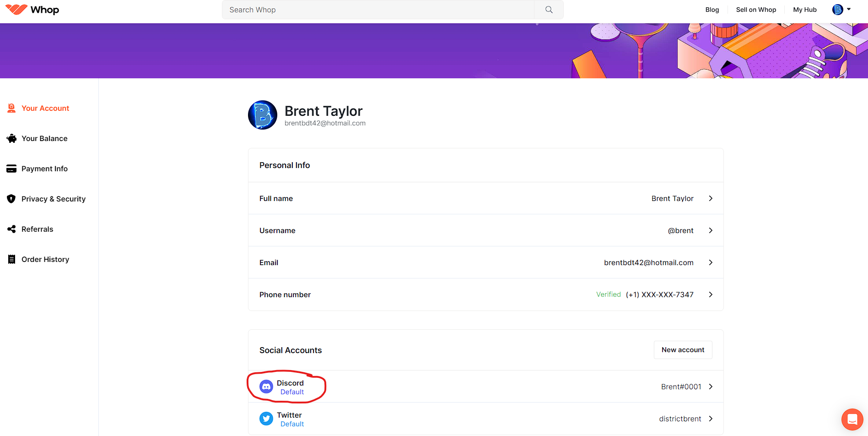The height and width of the screenshot is (436, 868).
Task: Expand the Username row chevron
Action: 711,230
